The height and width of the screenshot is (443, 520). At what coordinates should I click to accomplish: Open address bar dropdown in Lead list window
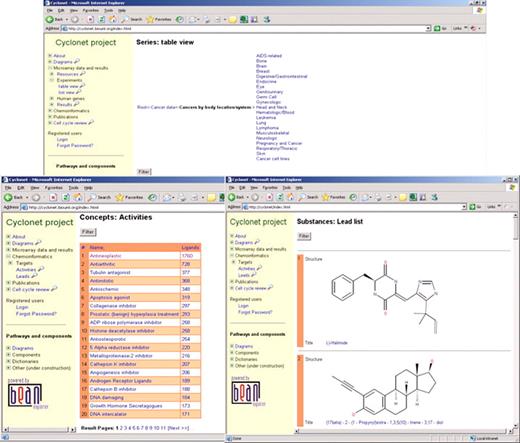[x=464, y=207]
